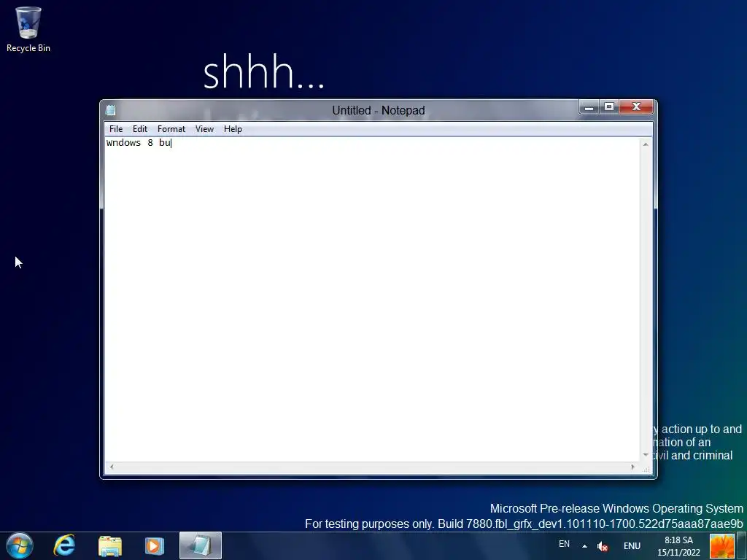Minimize the Notepad window

pos(589,107)
